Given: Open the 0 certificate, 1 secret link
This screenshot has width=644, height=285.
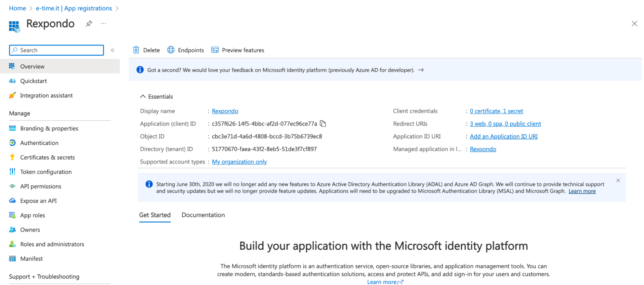Looking at the screenshot, I should (496, 111).
